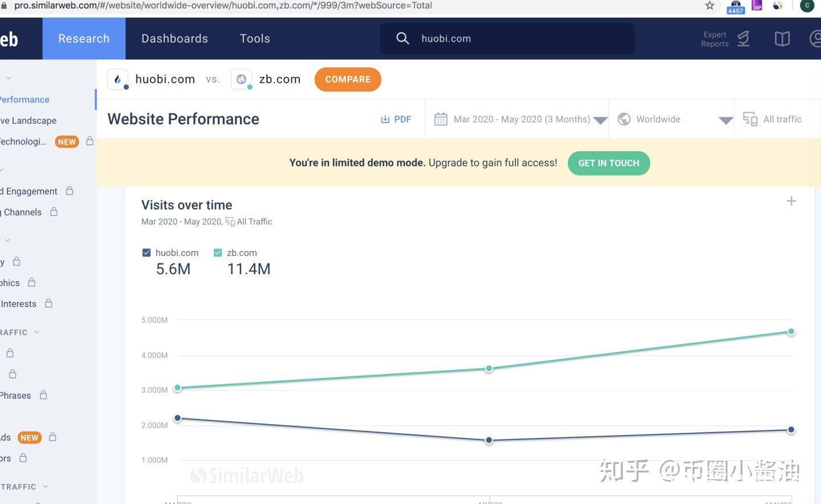
Task: Toggle huobi.com series checkbox
Action: click(x=147, y=253)
